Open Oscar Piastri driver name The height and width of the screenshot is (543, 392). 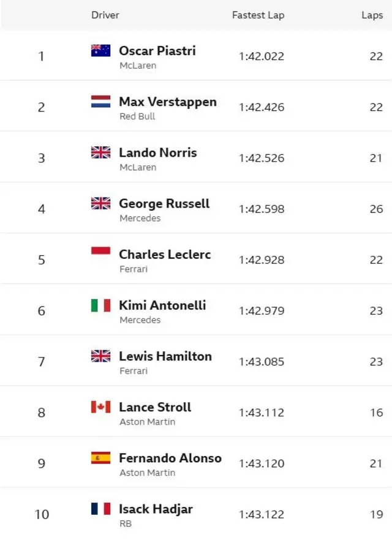[x=157, y=51]
